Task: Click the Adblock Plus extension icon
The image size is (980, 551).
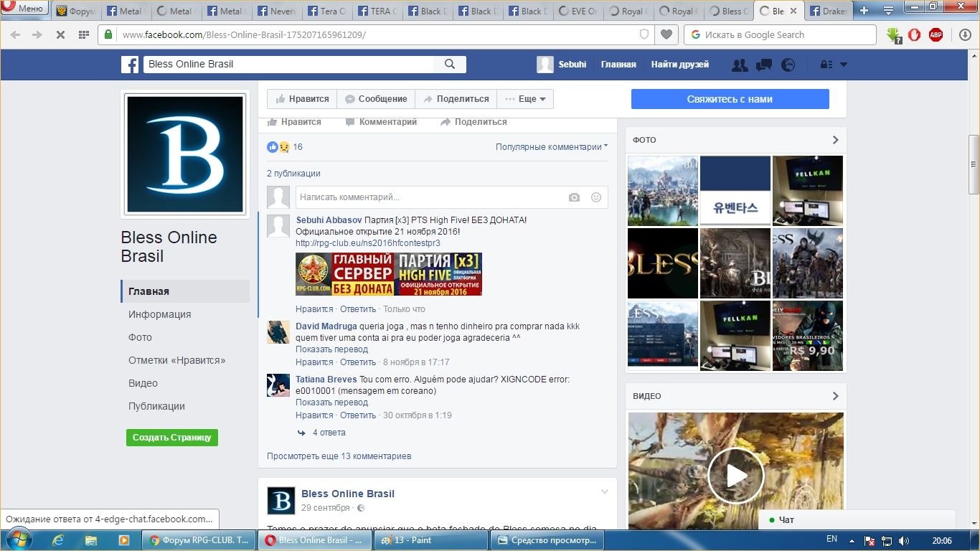Action: (x=936, y=34)
